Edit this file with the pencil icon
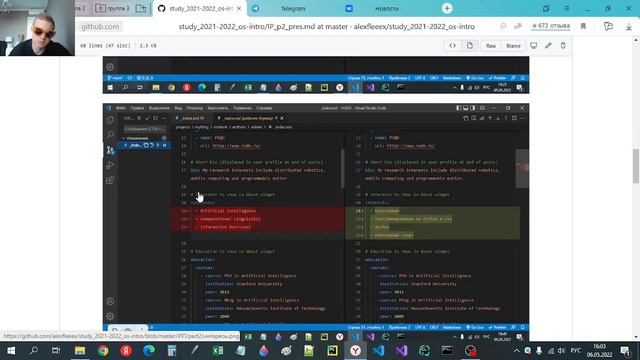The width and height of the screenshot is (640, 360). coord(548,46)
